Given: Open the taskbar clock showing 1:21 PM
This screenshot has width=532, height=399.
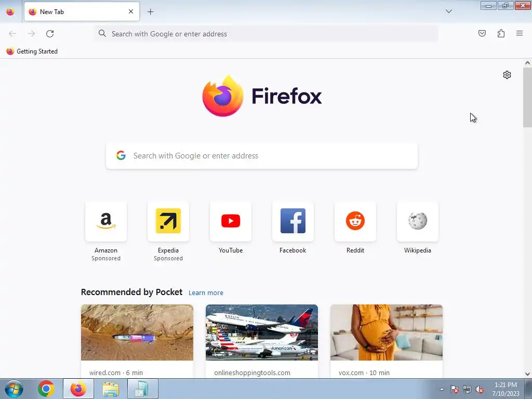Looking at the screenshot, I should pos(506,389).
